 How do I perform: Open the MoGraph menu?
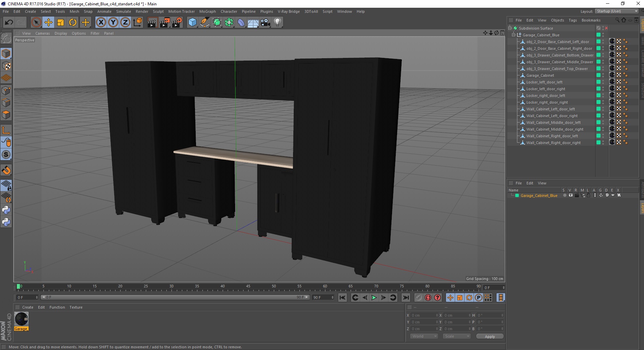(x=207, y=11)
